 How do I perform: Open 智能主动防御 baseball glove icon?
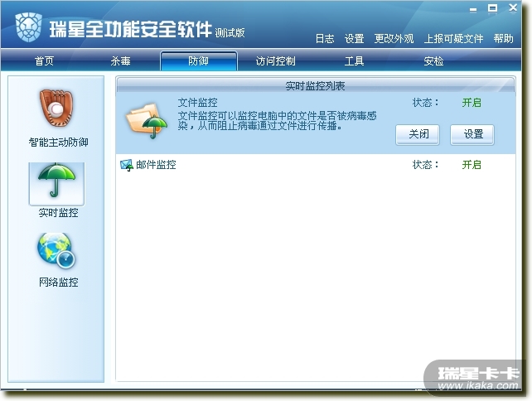[56, 108]
